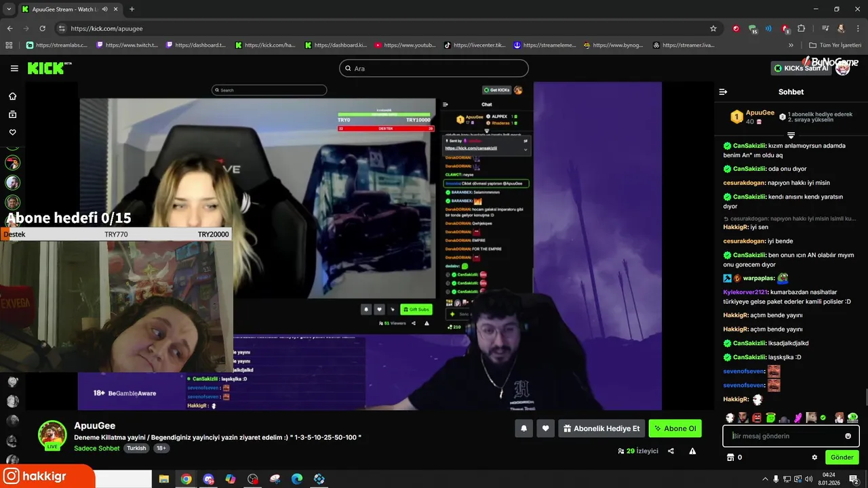Bookmark this page with star icon

(x=713, y=28)
